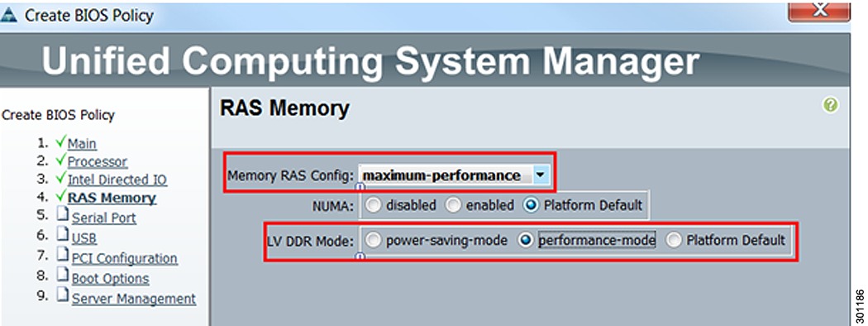Set NUMA to Platform Default

click(531, 205)
